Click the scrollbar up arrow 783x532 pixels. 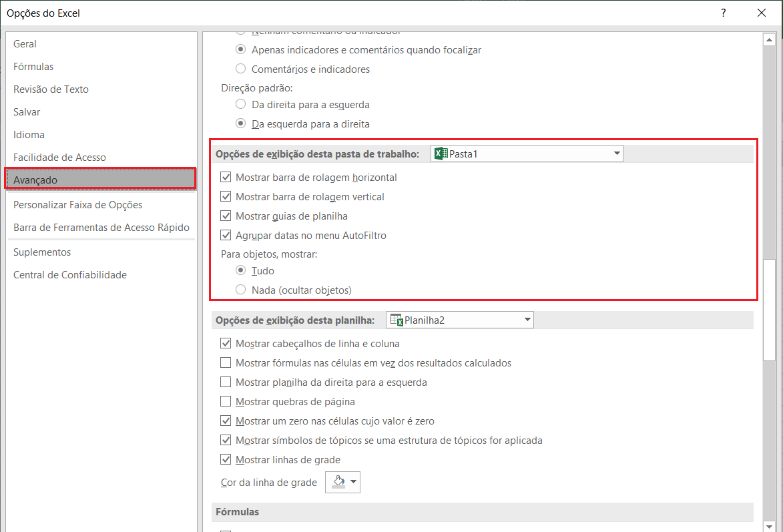770,39
